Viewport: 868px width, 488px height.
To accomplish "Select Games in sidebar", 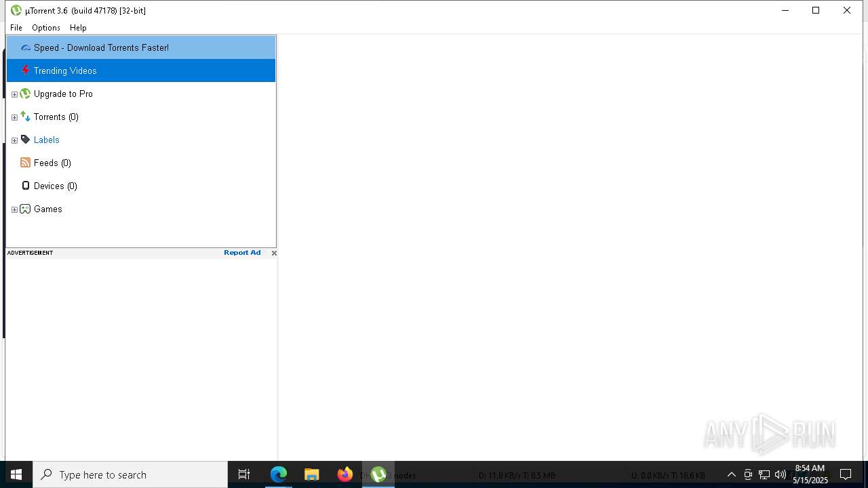I will [48, 209].
